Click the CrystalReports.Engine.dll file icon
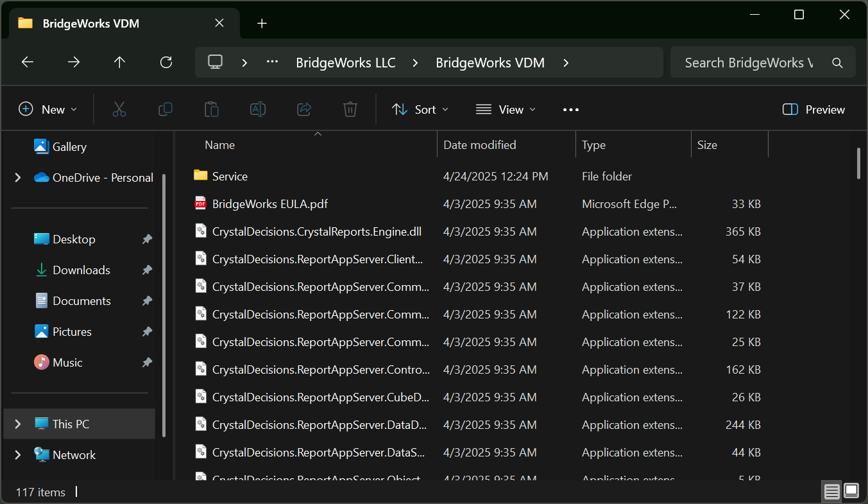Image resolution: width=868 pixels, height=504 pixels. (201, 231)
